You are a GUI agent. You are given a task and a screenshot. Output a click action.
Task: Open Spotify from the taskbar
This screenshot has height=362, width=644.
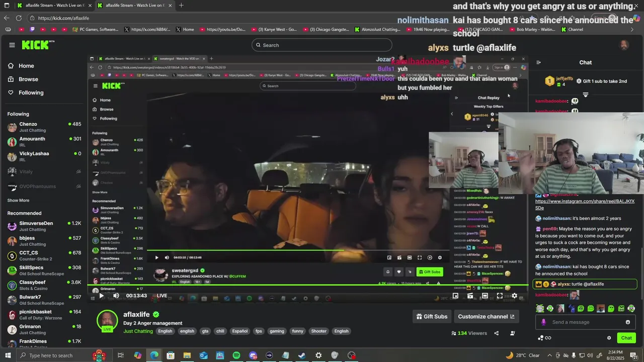pyautogui.click(x=236, y=355)
